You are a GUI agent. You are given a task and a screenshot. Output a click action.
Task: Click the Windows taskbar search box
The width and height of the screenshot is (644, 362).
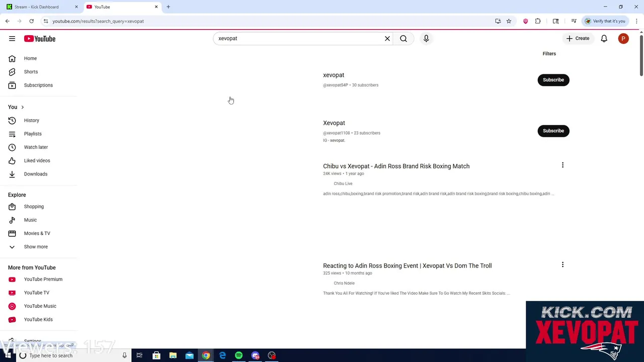coord(73,355)
